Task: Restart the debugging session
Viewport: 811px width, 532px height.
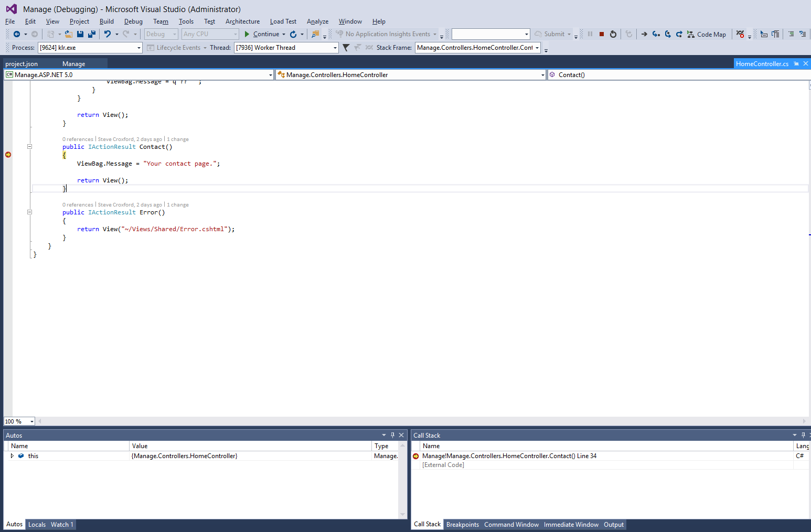Action: tap(613, 34)
